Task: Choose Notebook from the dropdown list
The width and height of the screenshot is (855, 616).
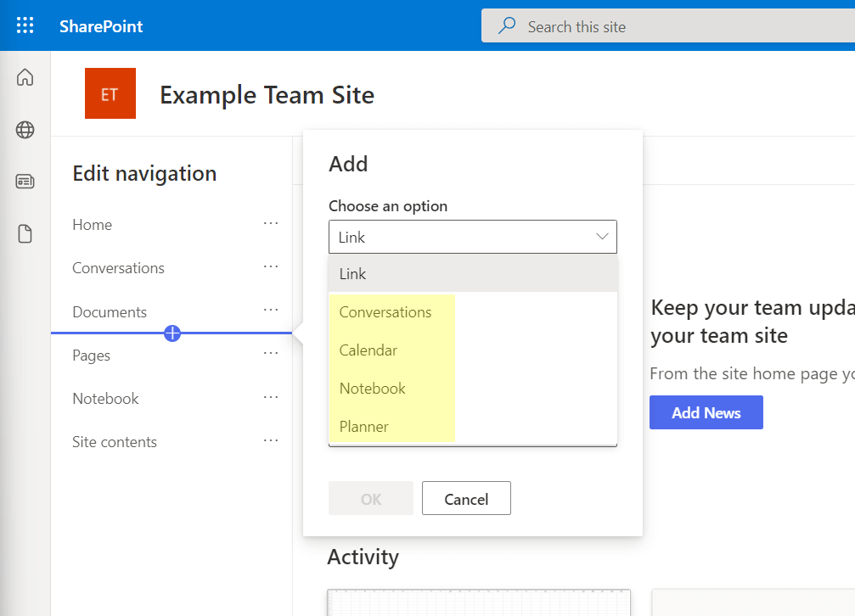Action: pyautogui.click(x=473, y=388)
